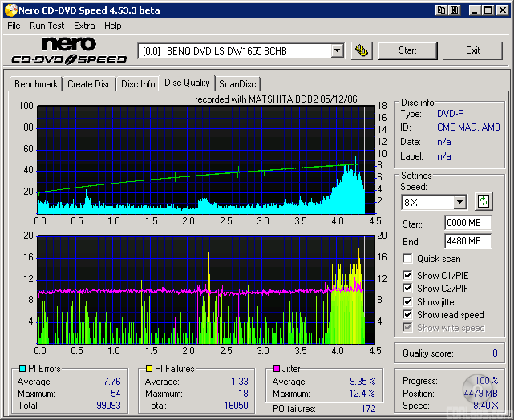Viewport: 514px width, 420px height.
Task: Switch to the ScanDisc tab
Action: [237, 84]
